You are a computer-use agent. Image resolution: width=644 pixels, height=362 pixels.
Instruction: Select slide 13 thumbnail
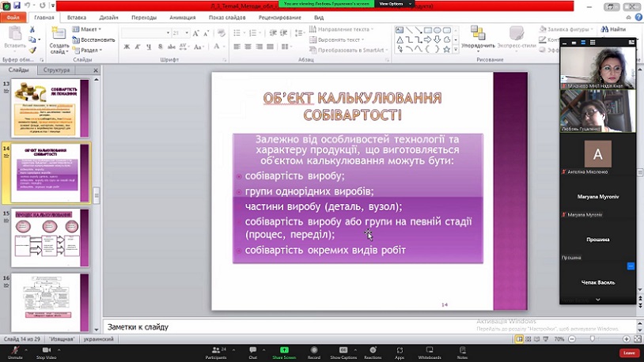pos(50,108)
